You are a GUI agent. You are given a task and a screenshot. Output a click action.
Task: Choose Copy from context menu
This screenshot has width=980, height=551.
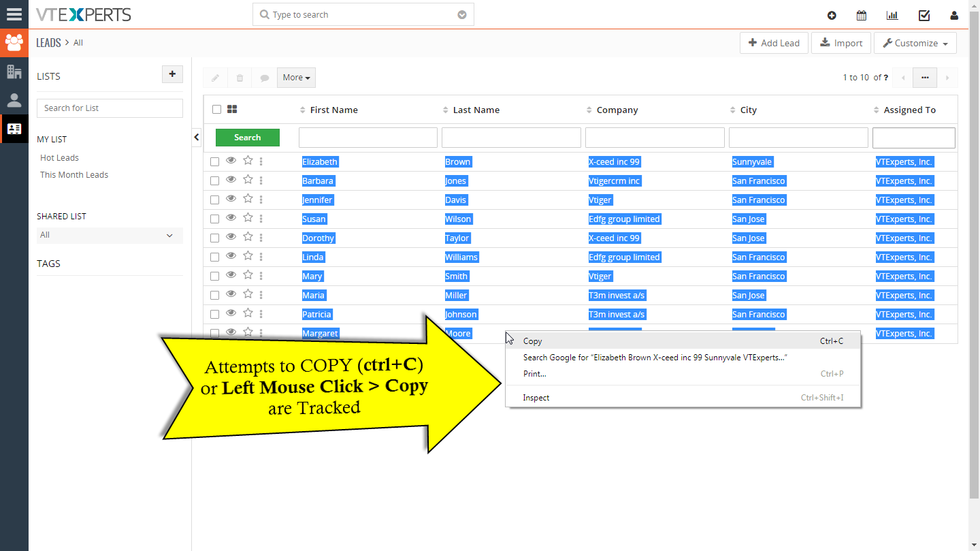click(683, 341)
